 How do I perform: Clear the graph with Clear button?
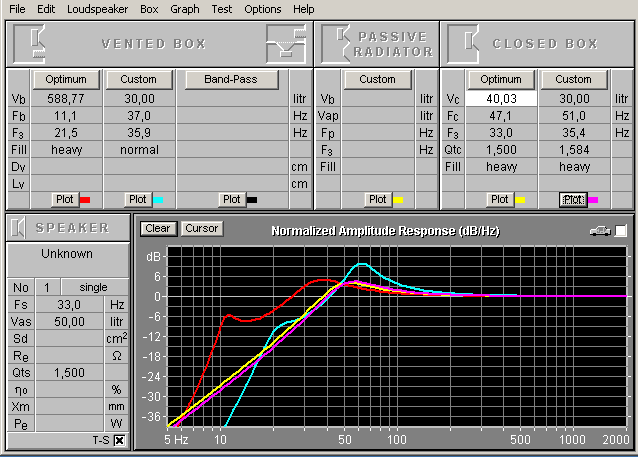coord(158,228)
